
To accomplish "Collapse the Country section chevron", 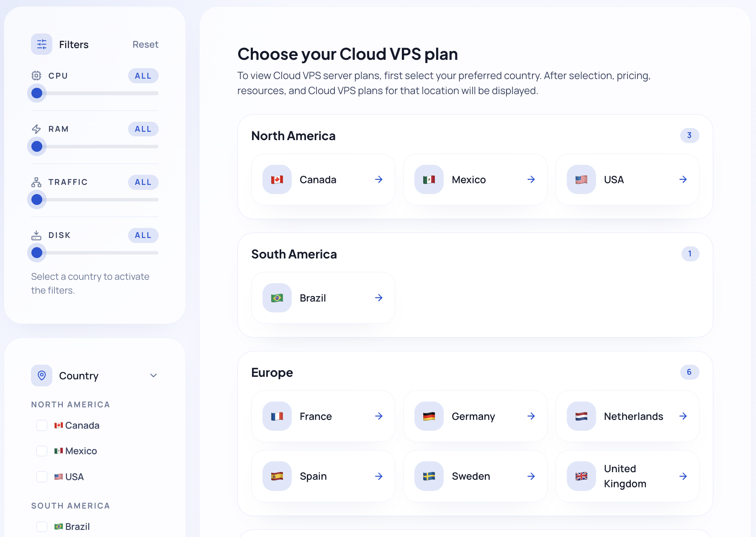I will point(154,376).
